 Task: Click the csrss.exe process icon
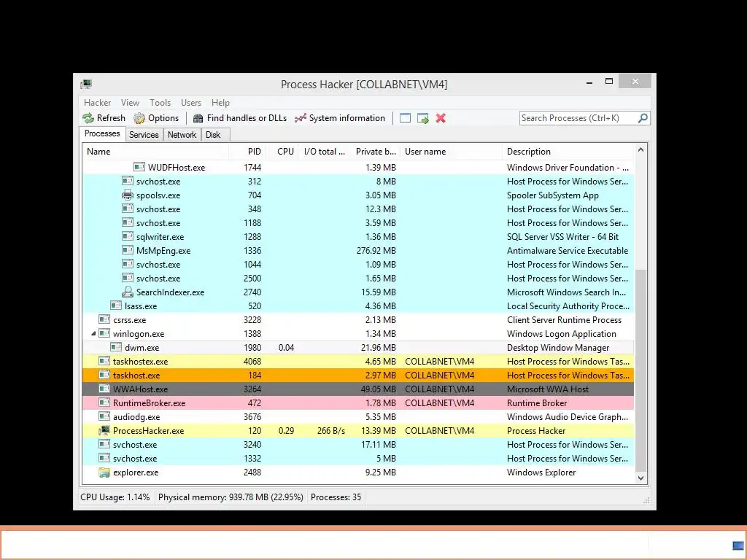[104, 319]
